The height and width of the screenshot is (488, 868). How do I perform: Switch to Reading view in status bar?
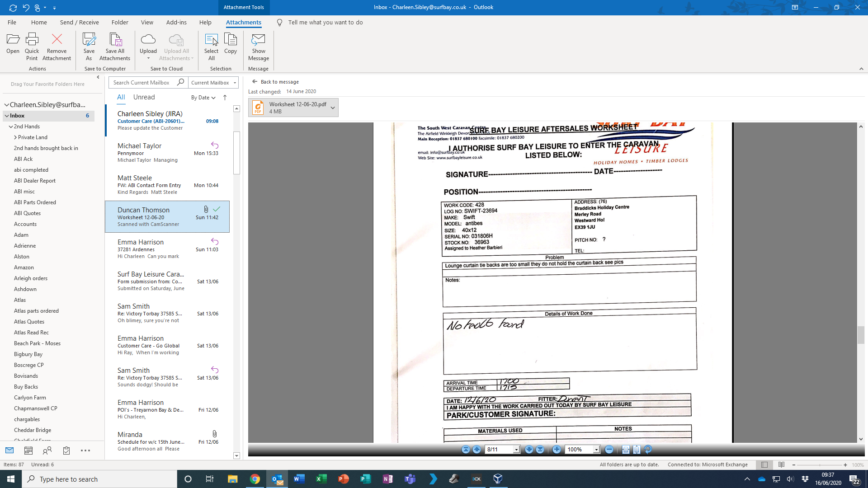pyautogui.click(x=781, y=465)
